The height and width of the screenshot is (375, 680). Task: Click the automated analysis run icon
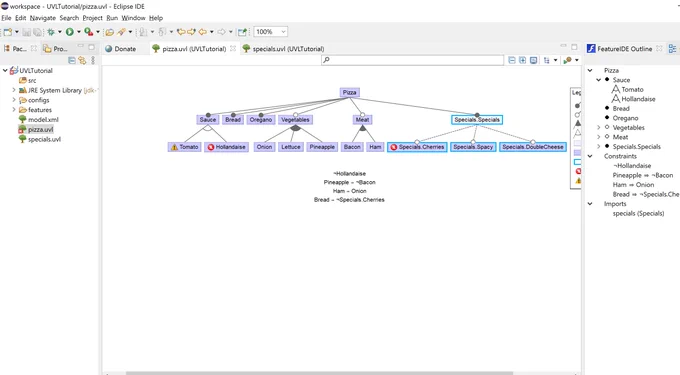tap(567, 60)
